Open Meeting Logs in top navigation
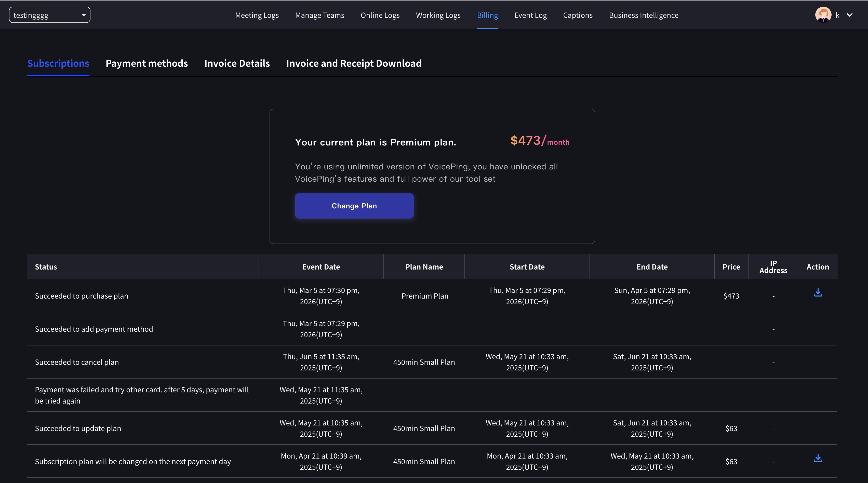 coord(257,15)
